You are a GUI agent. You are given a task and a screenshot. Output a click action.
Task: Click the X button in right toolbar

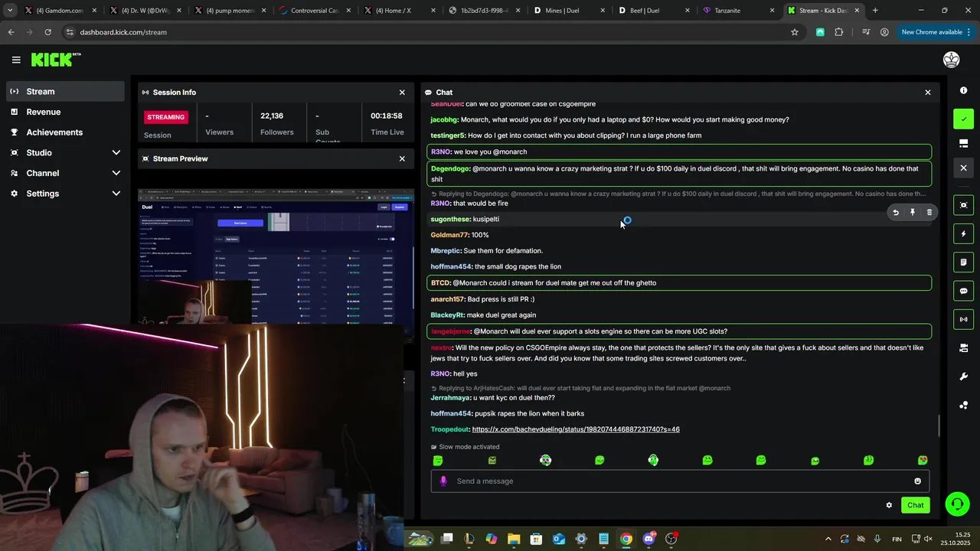(963, 168)
